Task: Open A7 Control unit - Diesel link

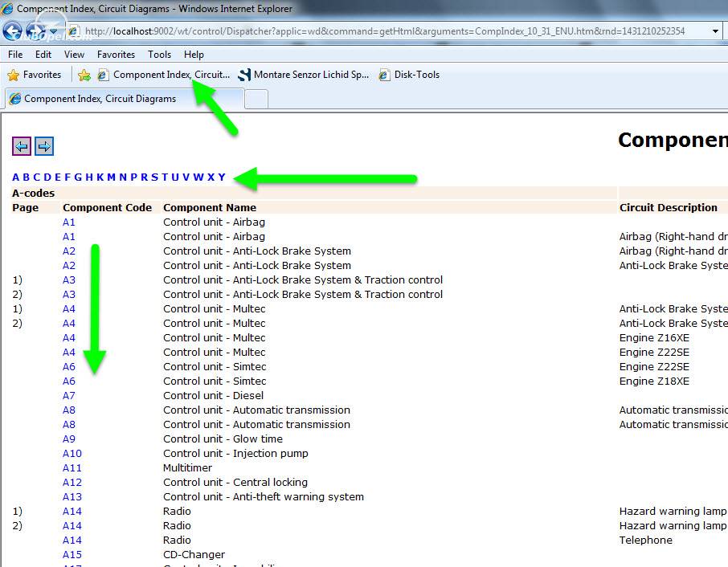Action: pos(69,396)
